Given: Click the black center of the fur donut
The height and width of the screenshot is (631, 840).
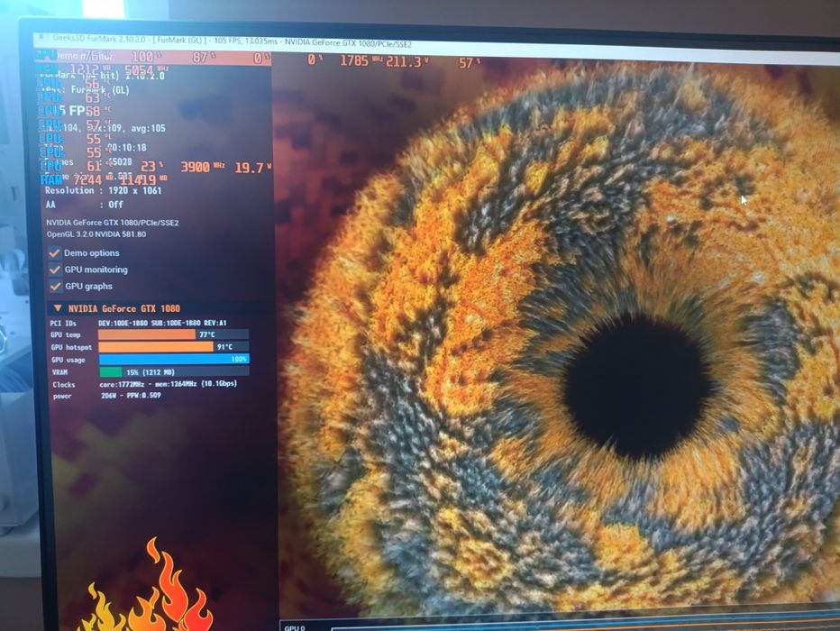Looking at the screenshot, I should [637, 387].
